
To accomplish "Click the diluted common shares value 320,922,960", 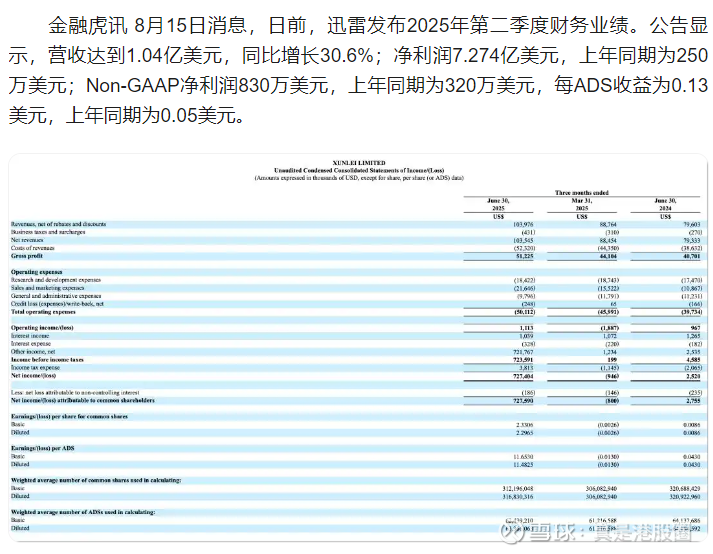I will (685, 496).
